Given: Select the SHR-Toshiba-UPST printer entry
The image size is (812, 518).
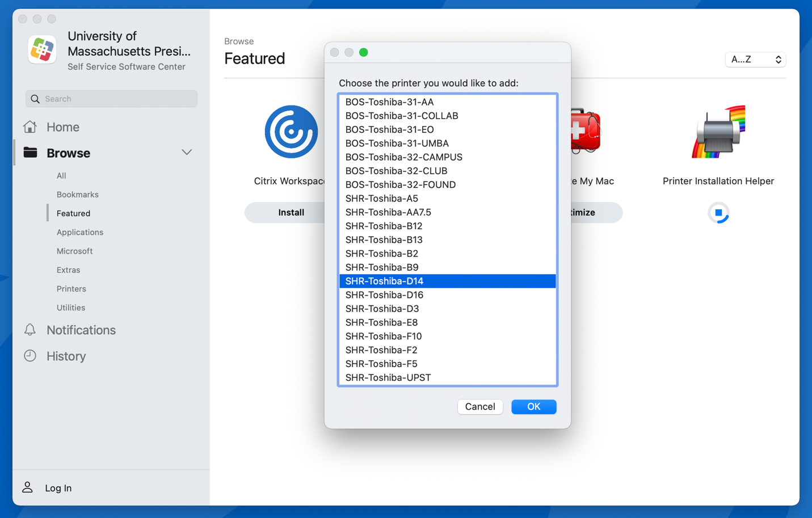Looking at the screenshot, I should click(388, 377).
